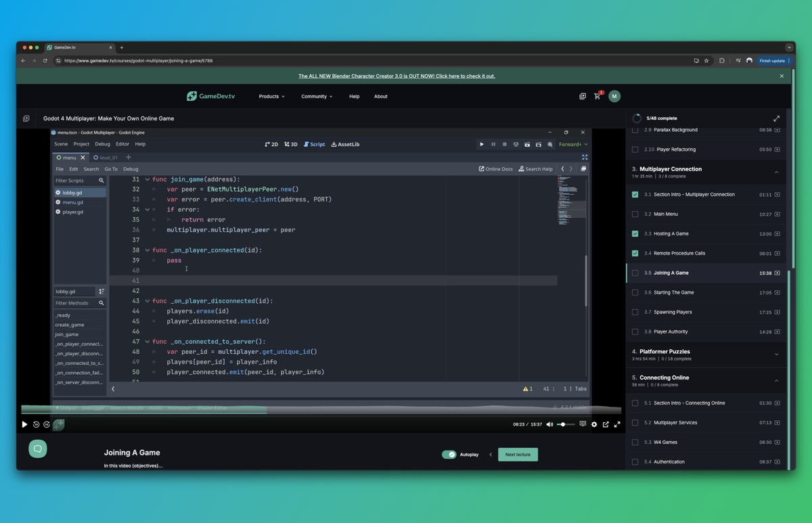This screenshot has width=812, height=523.
Task: Open a new browser tab
Action: coord(122,47)
